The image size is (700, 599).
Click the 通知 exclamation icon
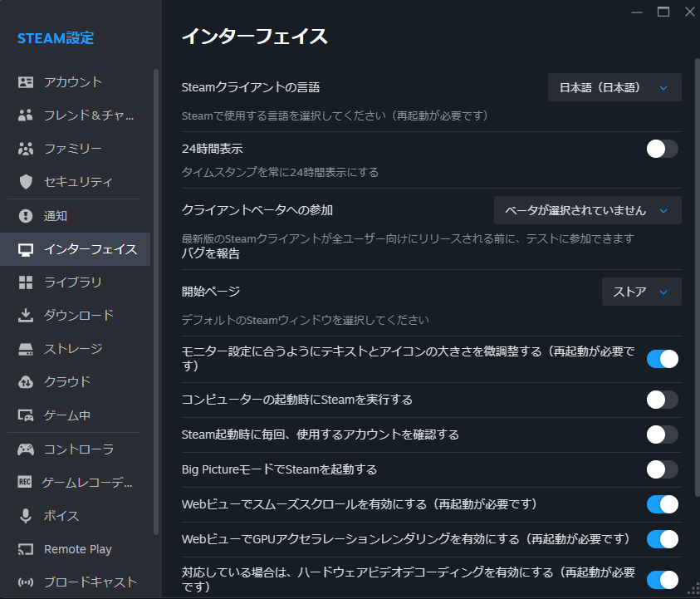pos(26,216)
